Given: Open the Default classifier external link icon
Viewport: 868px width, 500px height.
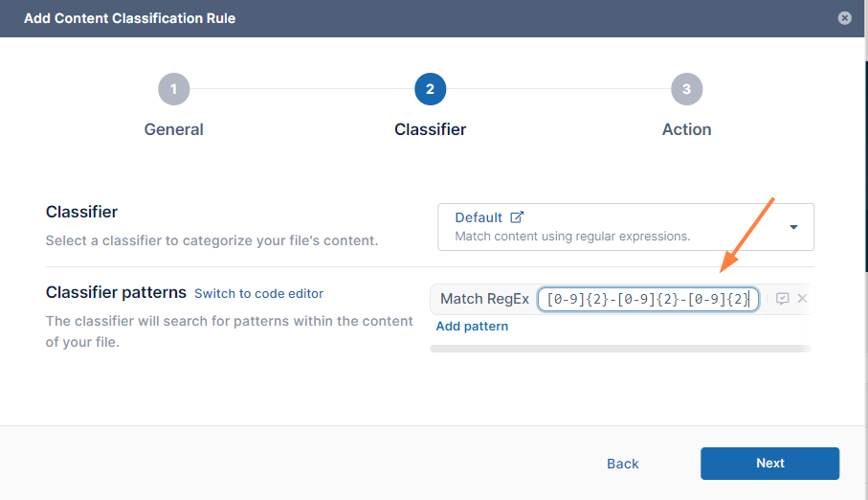Looking at the screenshot, I should (x=517, y=217).
